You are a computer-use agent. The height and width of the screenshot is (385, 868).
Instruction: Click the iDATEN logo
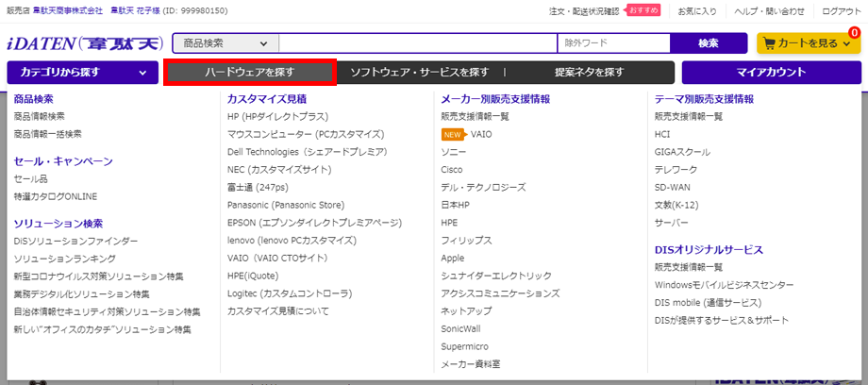(85, 43)
